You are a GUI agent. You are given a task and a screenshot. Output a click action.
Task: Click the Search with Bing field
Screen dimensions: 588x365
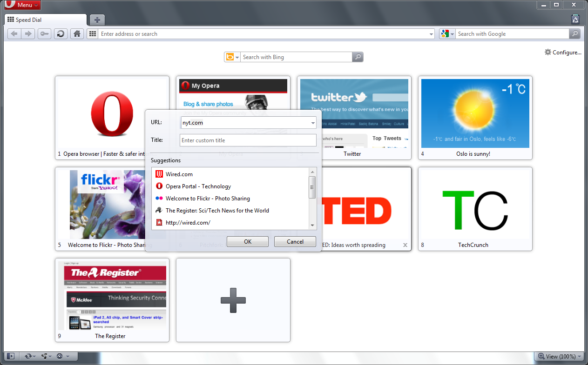click(x=296, y=57)
